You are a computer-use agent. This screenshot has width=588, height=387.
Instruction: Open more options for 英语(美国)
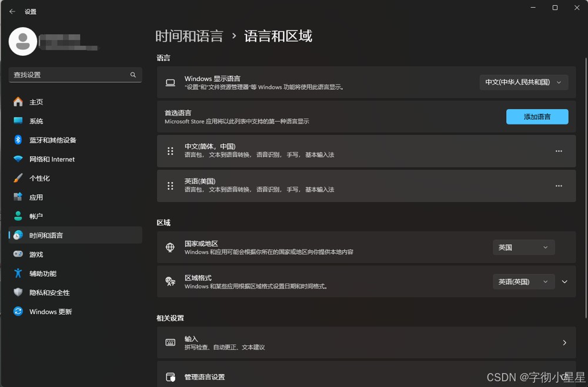coord(559,186)
